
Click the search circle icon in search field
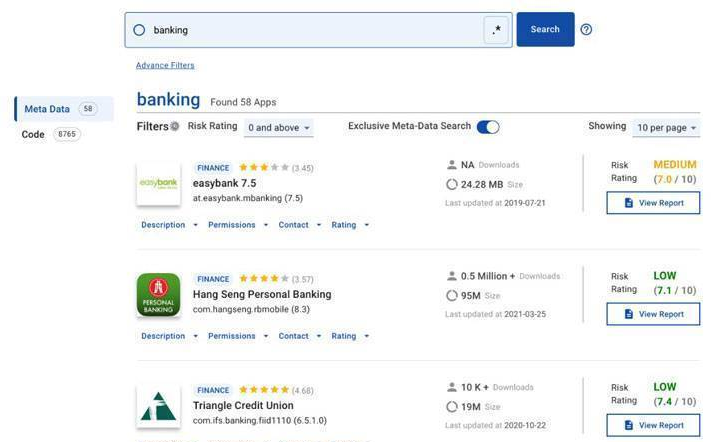click(x=139, y=30)
